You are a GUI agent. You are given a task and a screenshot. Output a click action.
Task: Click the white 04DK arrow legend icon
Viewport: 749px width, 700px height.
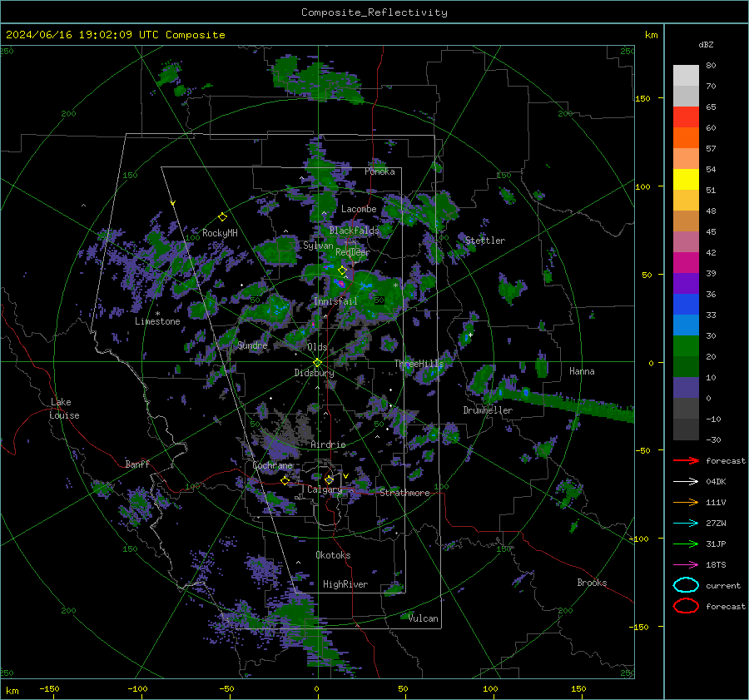686,482
